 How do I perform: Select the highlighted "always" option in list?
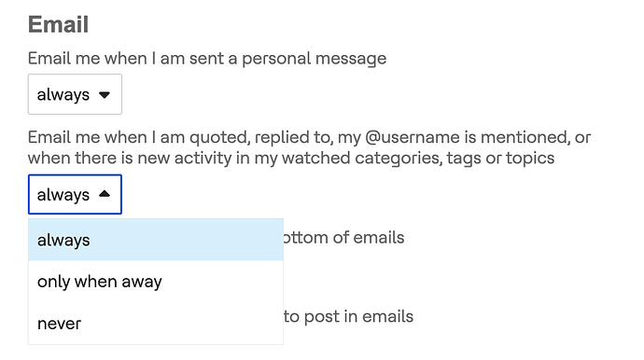click(x=156, y=240)
